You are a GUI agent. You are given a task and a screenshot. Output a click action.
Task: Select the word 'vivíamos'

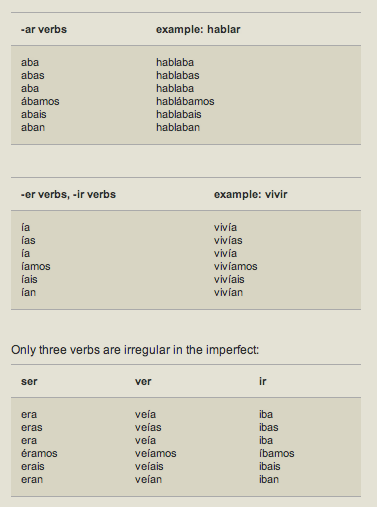(x=235, y=266)
